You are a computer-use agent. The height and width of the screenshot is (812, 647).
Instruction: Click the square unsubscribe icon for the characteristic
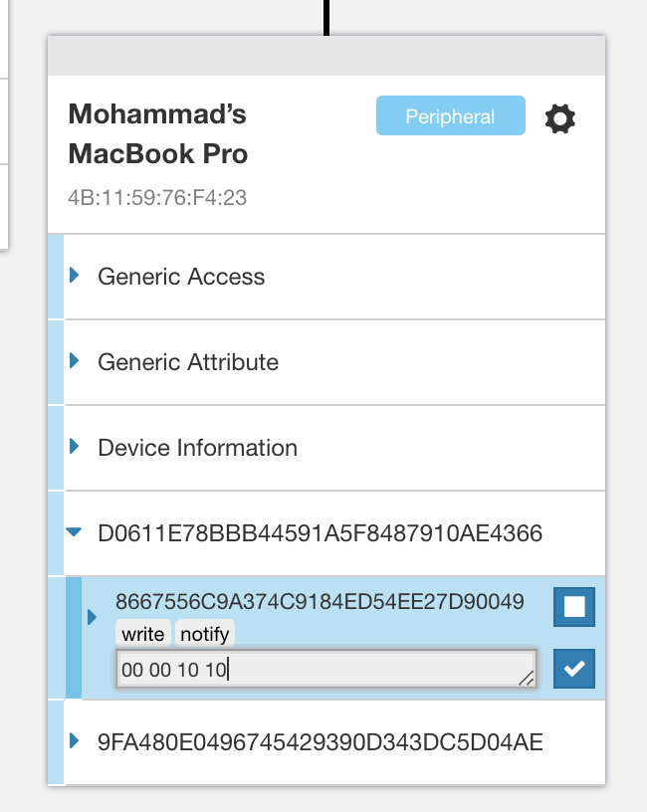tap(574, 607)
